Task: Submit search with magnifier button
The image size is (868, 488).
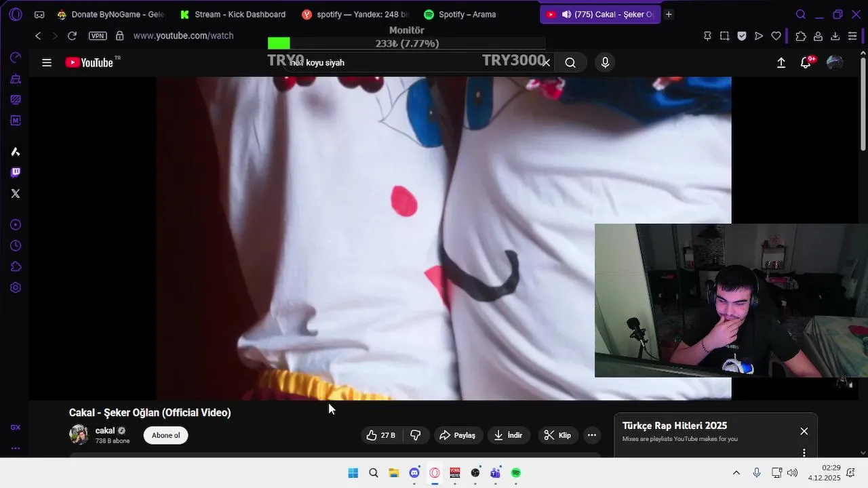Action: click(x=570, y=62)
